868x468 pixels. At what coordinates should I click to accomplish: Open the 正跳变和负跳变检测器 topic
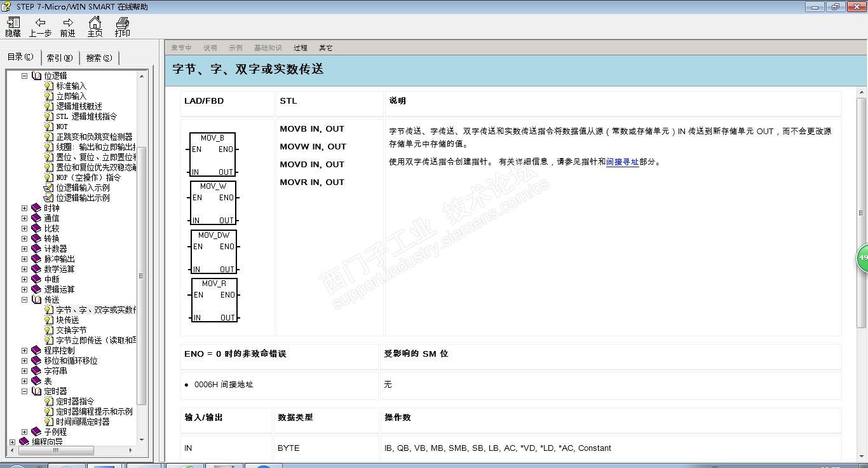click(x=94, y=137)
